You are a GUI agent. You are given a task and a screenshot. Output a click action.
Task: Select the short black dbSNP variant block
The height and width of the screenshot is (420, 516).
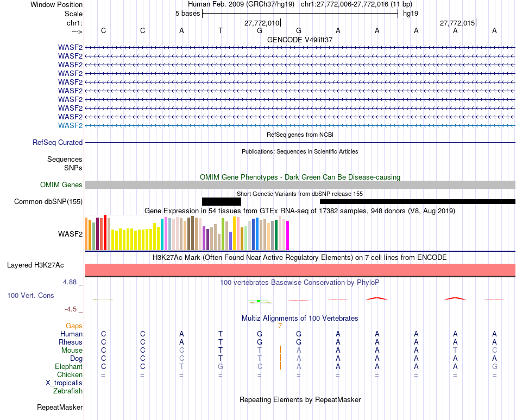[222, 201]
